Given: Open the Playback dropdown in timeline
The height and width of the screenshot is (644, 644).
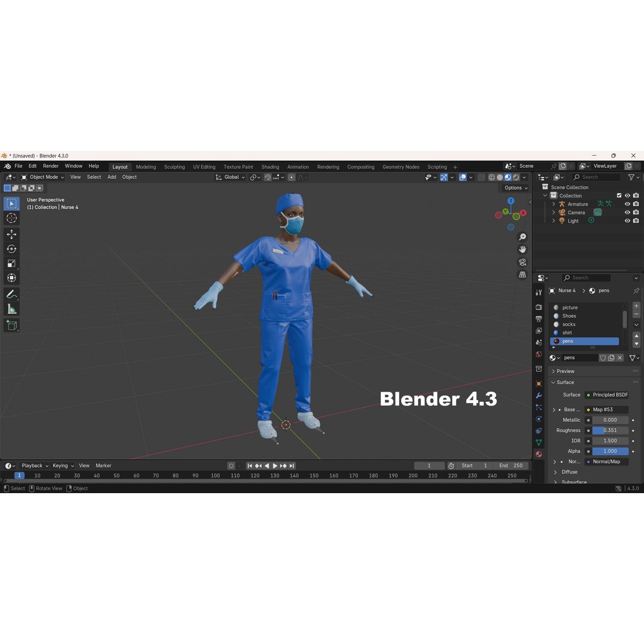Looking at the screenshot, I should [35, 465].
